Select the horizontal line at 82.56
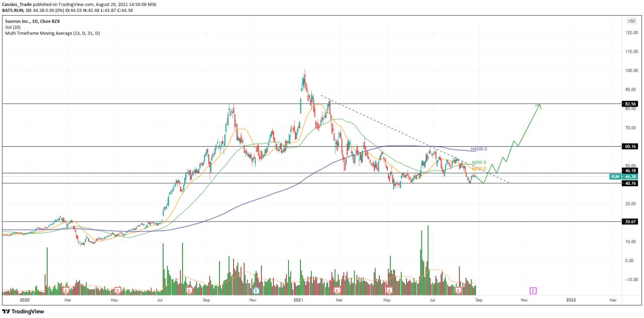644x318 pixels. coord(311,104)
